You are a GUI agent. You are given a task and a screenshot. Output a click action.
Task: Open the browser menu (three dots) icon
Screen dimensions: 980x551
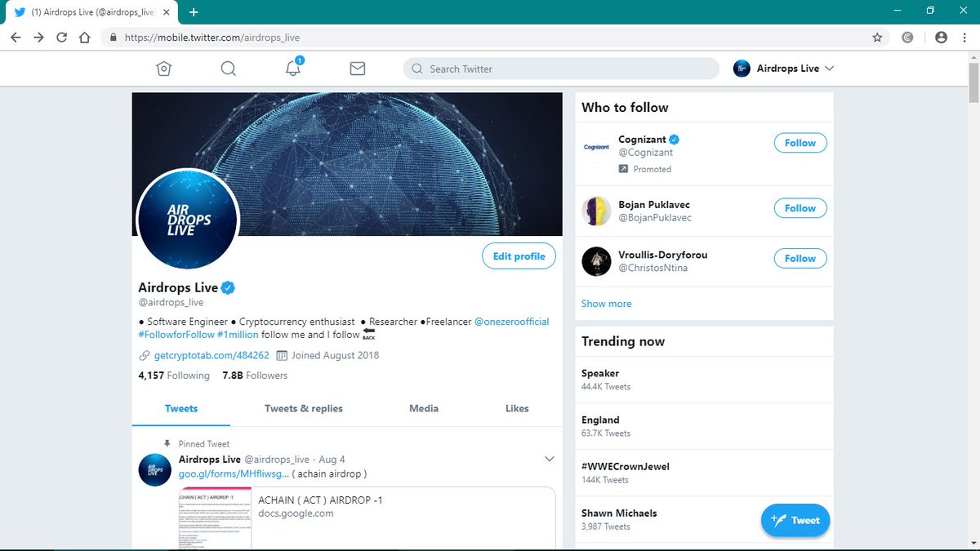pyautogui.click(x=963, y=37)
